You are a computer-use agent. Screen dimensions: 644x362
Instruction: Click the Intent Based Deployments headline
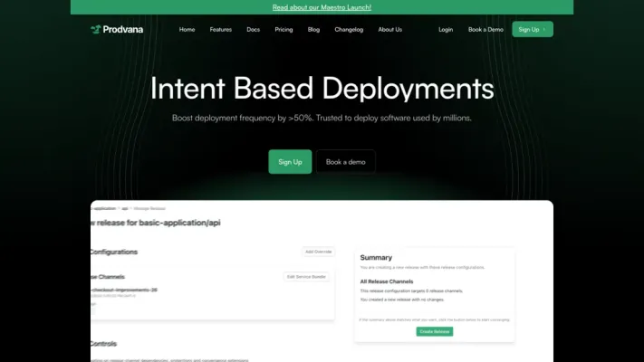click(322, 88)
